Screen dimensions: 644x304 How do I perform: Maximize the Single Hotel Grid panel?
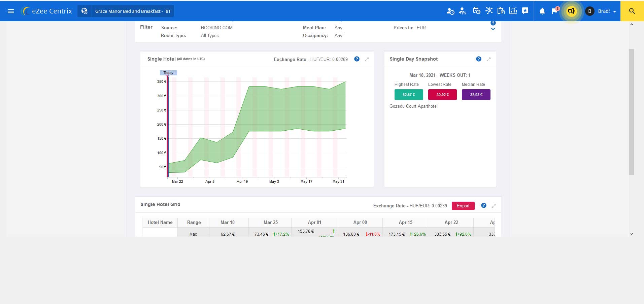[494, 206]
